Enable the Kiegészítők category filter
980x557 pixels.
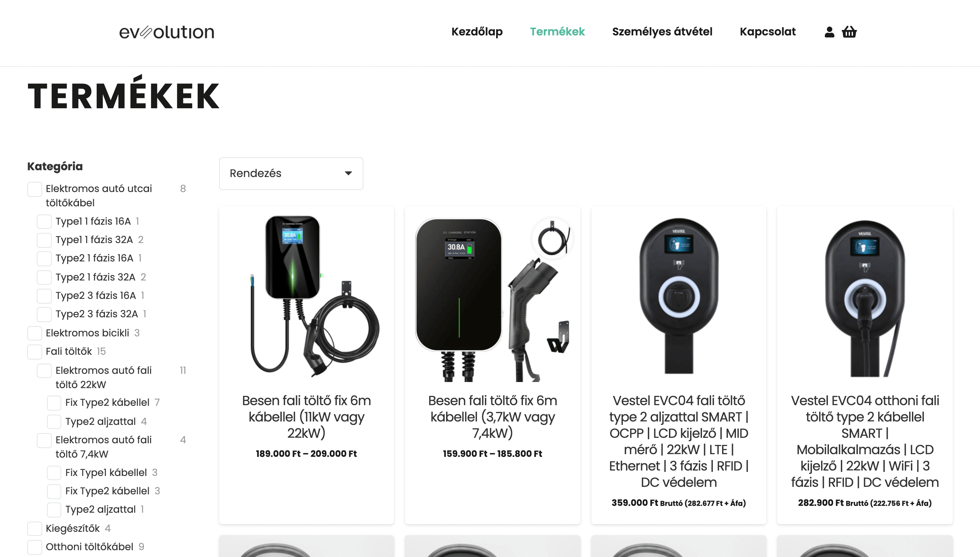[34, 528]
